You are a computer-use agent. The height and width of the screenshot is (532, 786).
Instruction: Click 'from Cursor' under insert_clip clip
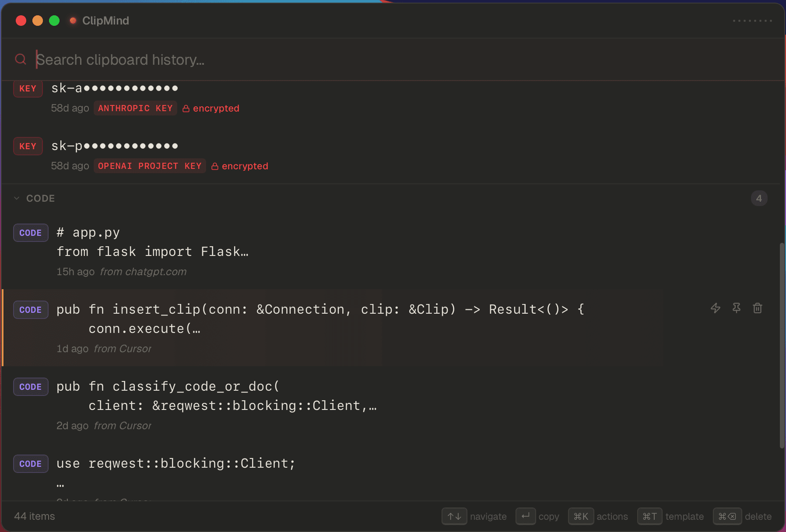[123, 349]
